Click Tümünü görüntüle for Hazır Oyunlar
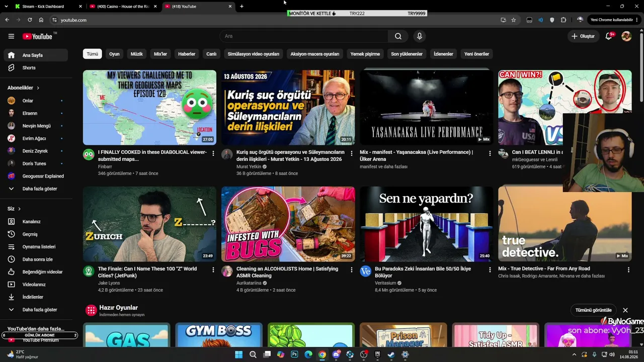Viewport: 644px width, 362px height. [594, 310]
